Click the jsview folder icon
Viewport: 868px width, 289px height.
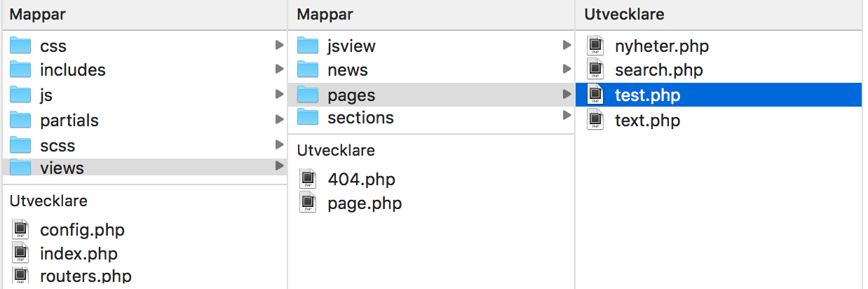click(308, 46)
